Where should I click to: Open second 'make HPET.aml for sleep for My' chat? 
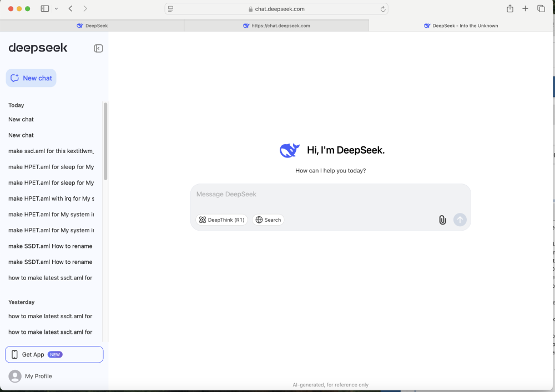coord(51,183)
